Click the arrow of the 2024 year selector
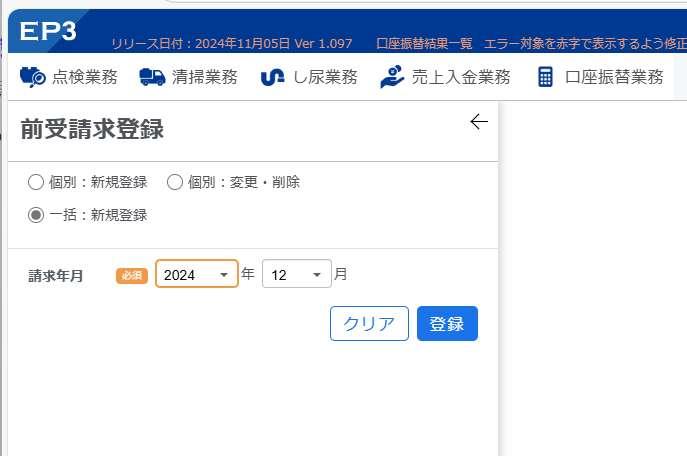 (224, 275)
